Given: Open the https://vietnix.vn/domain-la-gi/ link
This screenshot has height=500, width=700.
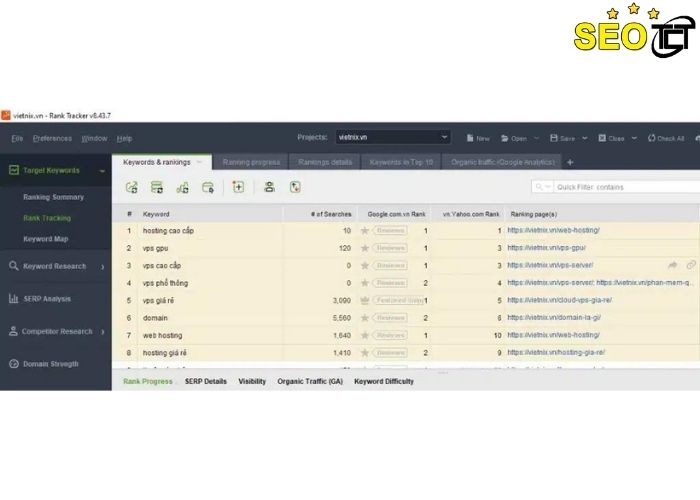Looking at the screenshot, I should [554, 317].
